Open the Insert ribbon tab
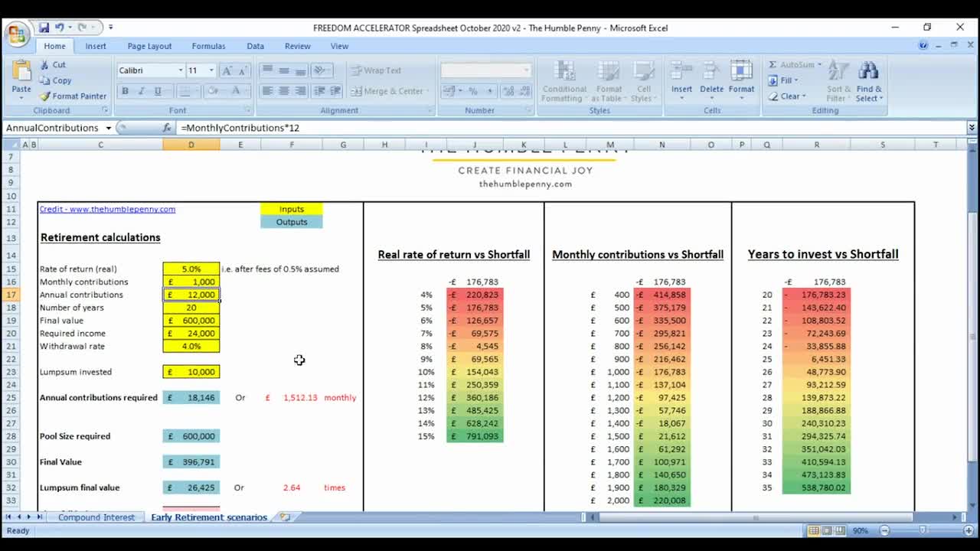The height and width of the screenshot is (551, 980). click(96, 46)
